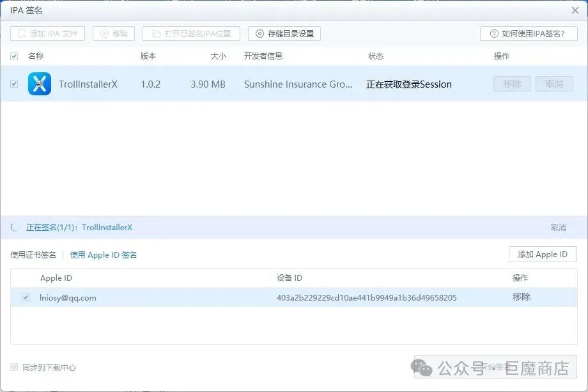Screen dimensions: 588x392
Task: Click 添加 Apple ID button
Action: (543, 255)
